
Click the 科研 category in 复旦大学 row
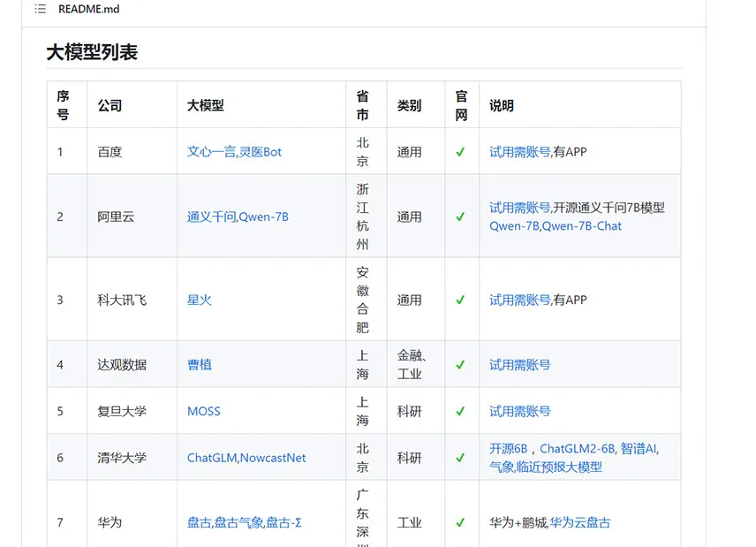click(409, 411)
